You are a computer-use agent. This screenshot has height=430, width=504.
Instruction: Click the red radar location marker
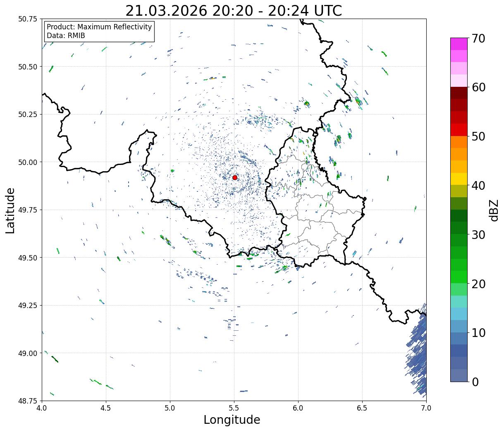235,177
